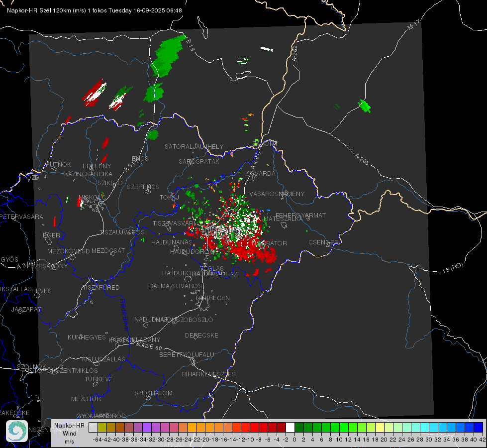The width and height of the screenshot is (487, 448).
Task: Click the CSENGER town label
Action: [x=323, y=242]
